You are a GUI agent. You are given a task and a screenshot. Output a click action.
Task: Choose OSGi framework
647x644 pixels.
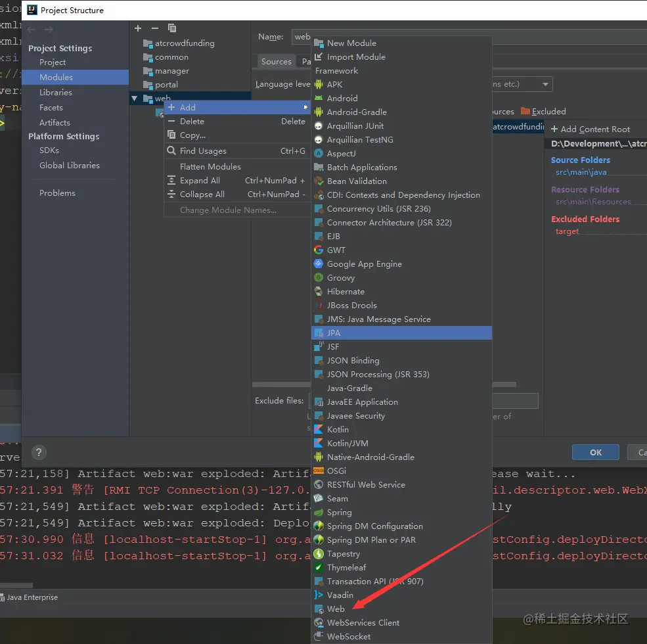[401, 471]
